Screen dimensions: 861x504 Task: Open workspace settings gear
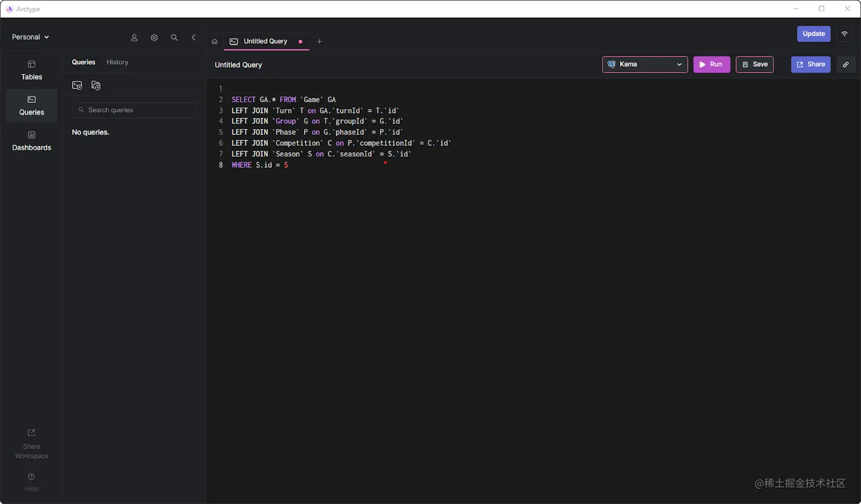pyautogui.click(x=154, y=38)
